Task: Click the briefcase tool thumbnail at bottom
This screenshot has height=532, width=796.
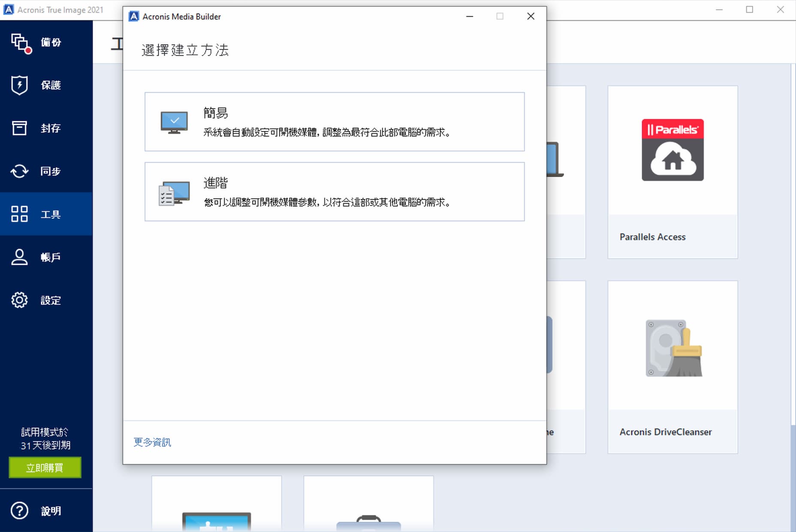Action: 368,523
